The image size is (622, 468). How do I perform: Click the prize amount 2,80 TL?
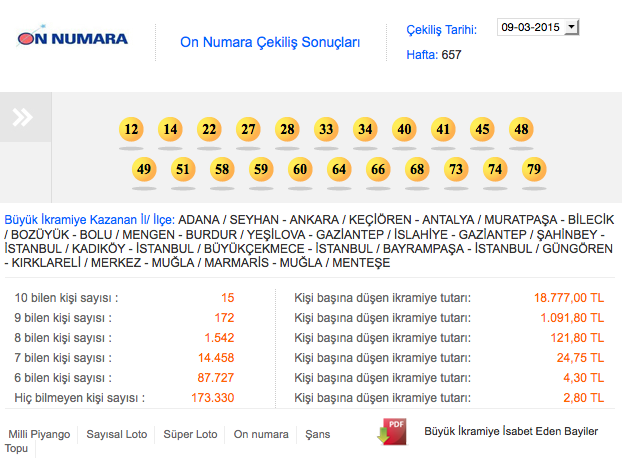[584, 398]
